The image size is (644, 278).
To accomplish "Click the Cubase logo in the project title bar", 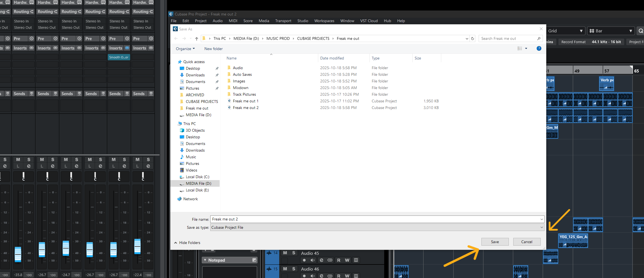I will 171,14.
